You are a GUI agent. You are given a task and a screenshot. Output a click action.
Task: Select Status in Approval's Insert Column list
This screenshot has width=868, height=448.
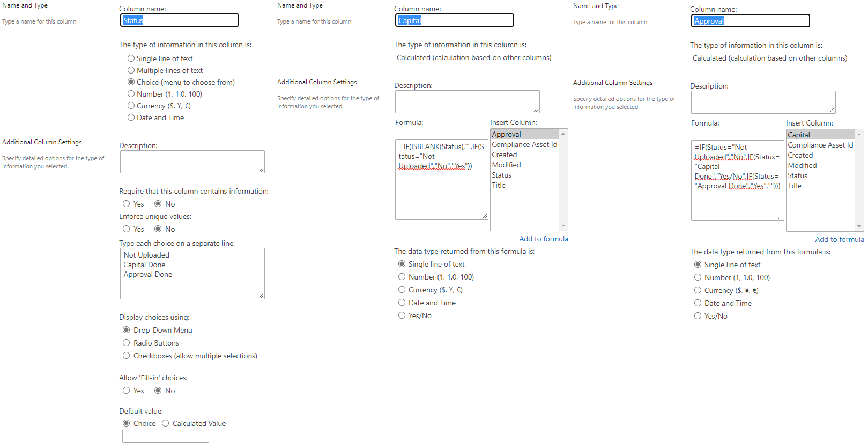(x=820, y=175)
